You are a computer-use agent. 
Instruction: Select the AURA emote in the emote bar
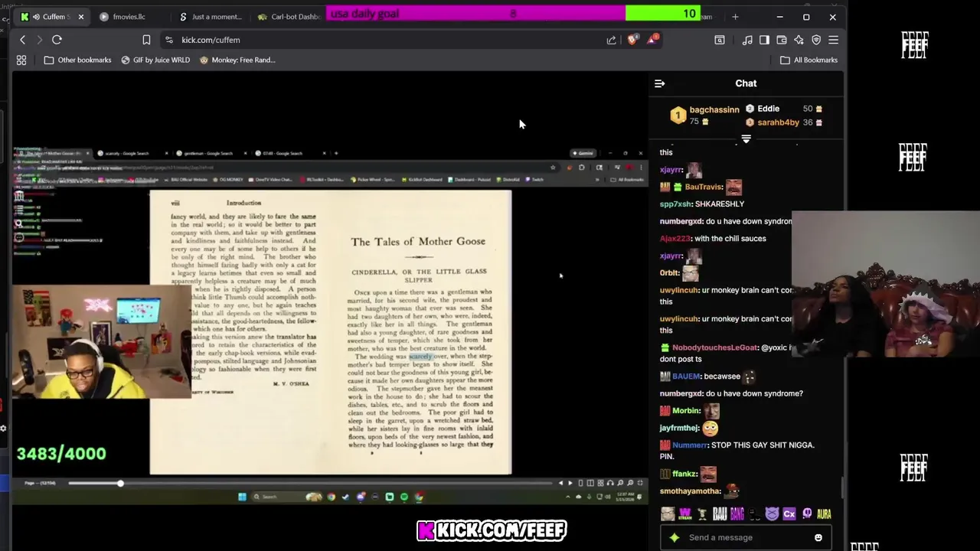coord(824,514)
